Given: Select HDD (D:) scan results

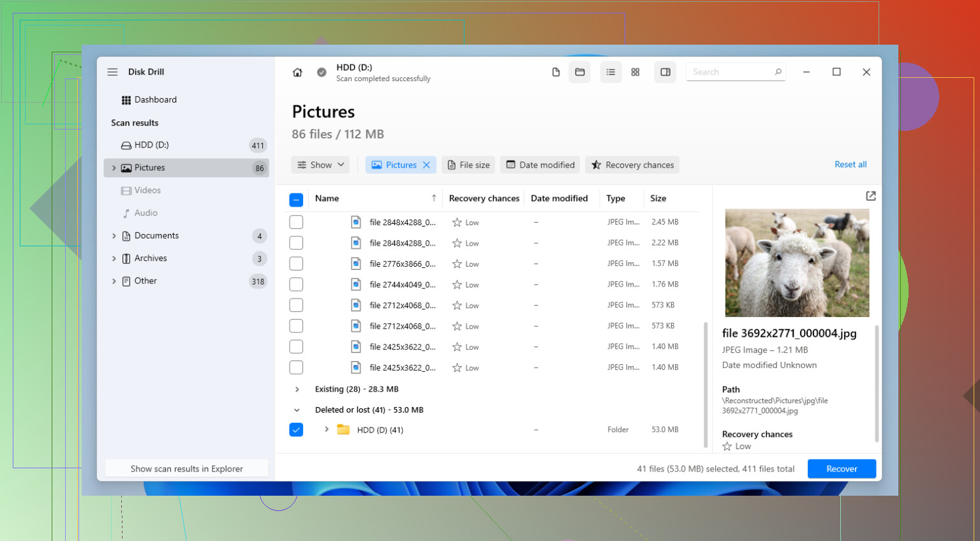Looking at the screenshot, I should click(186, 145).
